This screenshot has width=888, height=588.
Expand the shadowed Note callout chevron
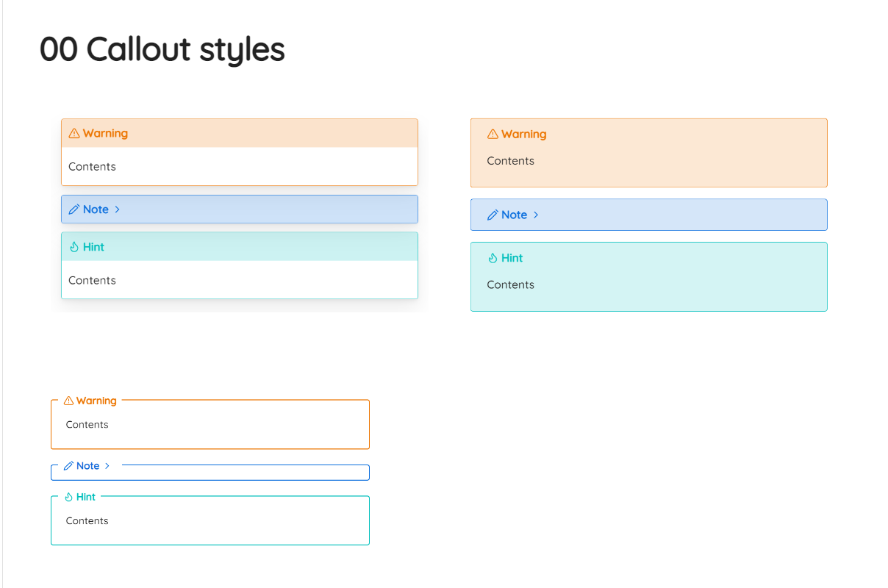point(118,209)
